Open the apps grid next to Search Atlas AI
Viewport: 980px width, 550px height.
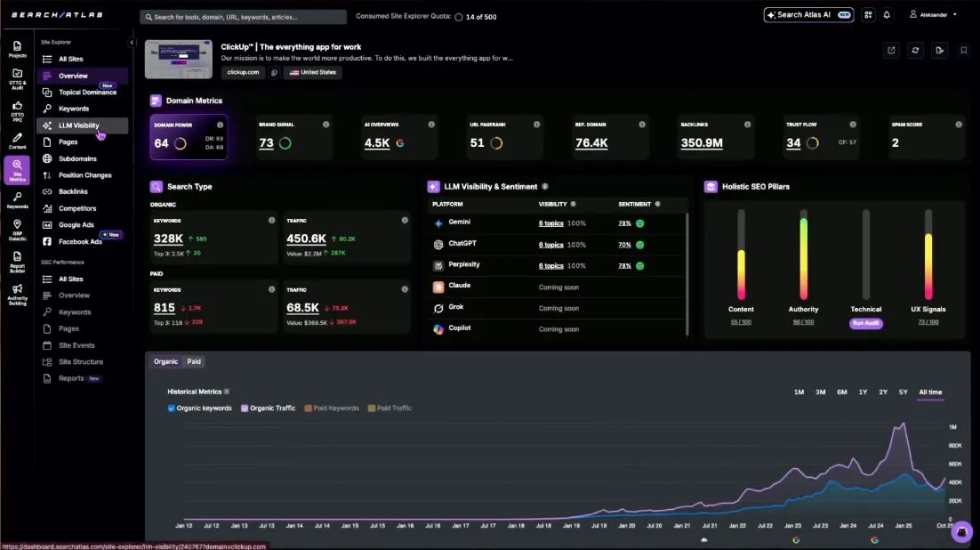pyautogui.click(x=868, y=14)
